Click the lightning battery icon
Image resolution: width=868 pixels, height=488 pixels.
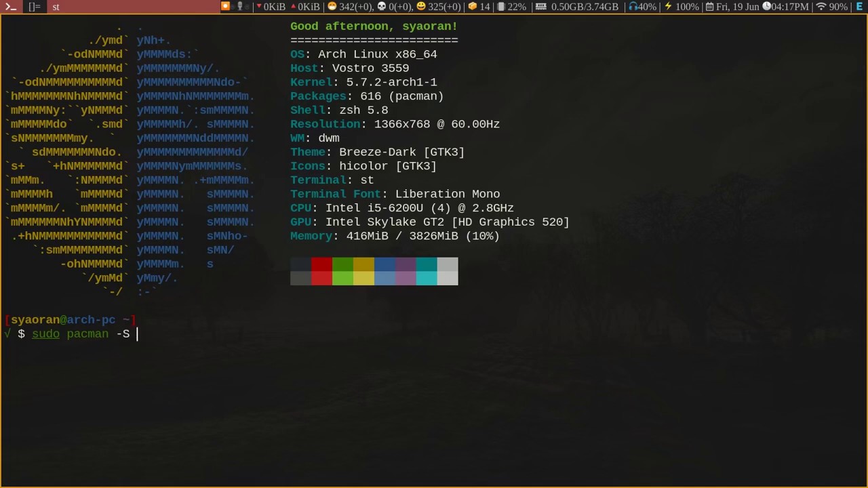tap(668, 7)
